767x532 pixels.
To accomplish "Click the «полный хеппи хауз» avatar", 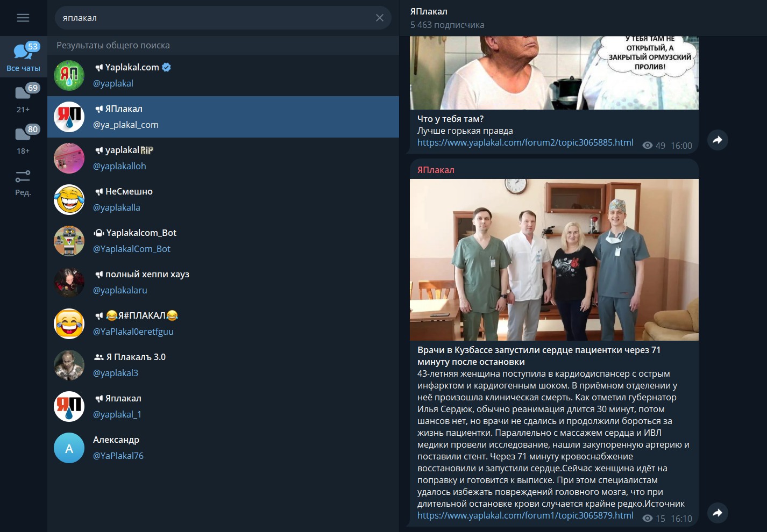I will 69,282.
